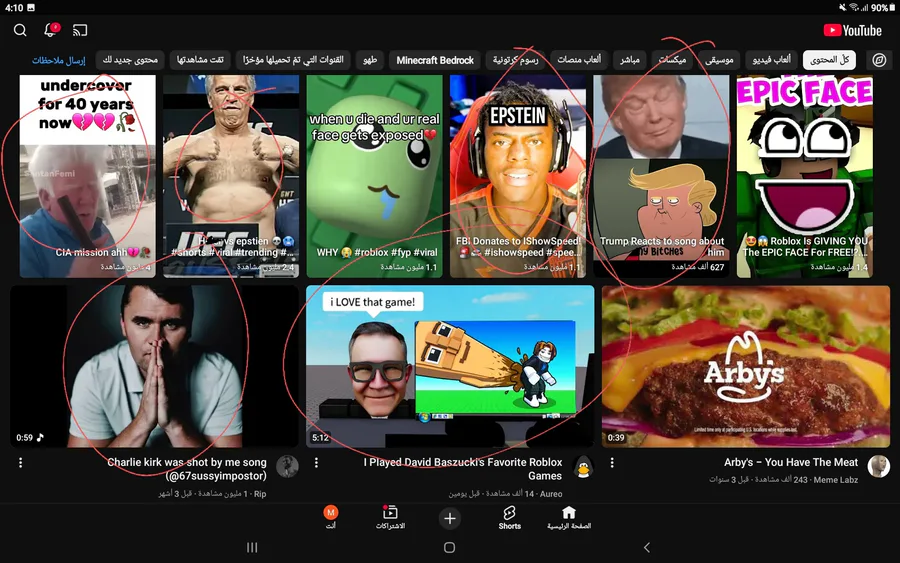The image size is (900, 563).
Task: Select the 'محتوى جديد لك' filter chip
Action: 130,60
